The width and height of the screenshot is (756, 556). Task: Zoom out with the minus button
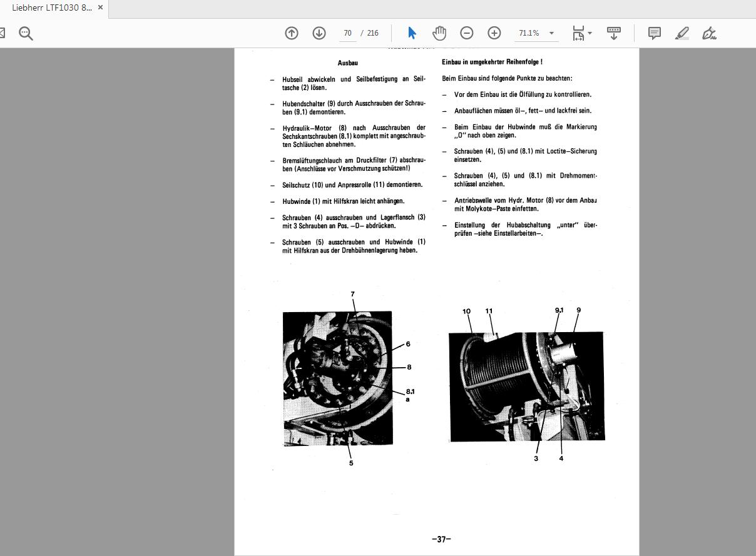pos(467,33)
